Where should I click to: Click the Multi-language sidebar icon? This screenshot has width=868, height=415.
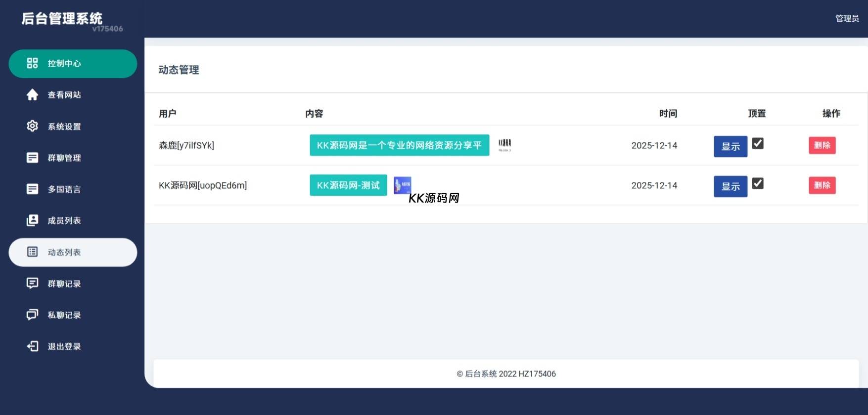(32, 189)
